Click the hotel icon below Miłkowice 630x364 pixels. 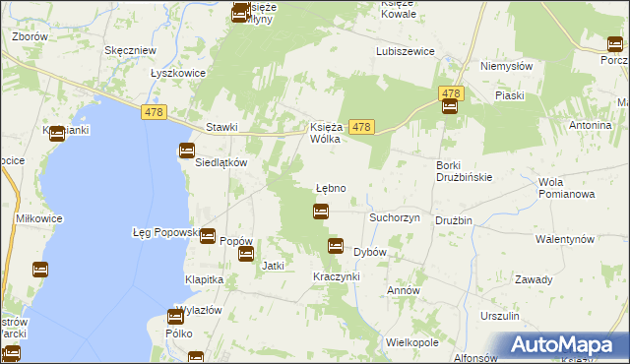tap(40, 270)
